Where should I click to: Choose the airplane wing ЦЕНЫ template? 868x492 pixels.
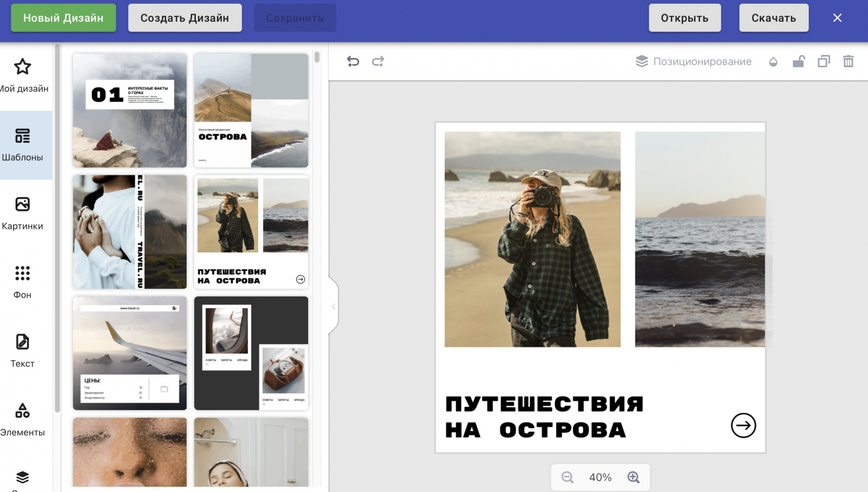click(130, 353)
